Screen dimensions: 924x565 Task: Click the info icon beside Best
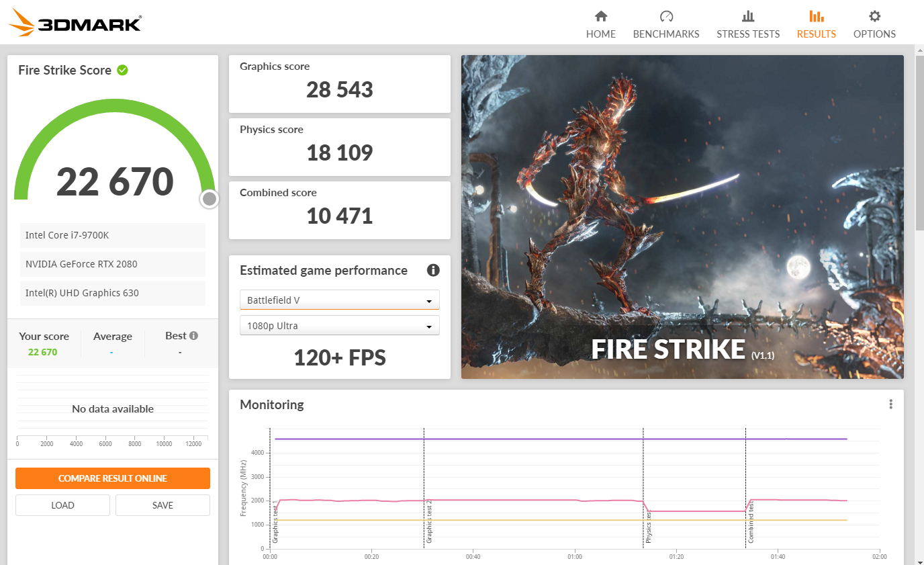tap(193, 335)
